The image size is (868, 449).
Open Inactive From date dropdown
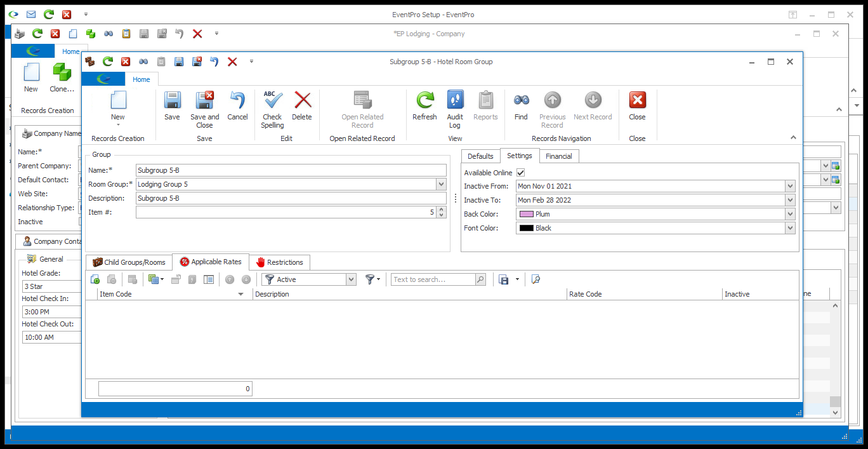tap(790, 186)
